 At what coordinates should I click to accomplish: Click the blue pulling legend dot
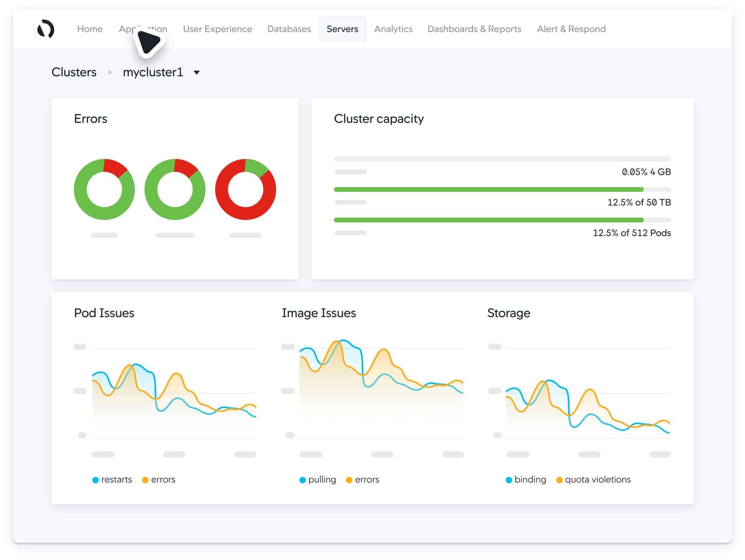pyautogui.click(x=303, y=480)
